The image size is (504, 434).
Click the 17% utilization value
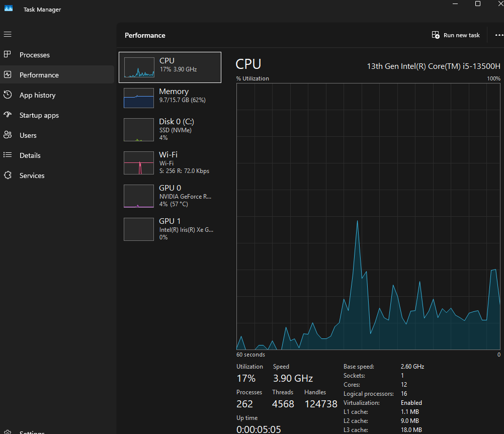click(246, 378)
